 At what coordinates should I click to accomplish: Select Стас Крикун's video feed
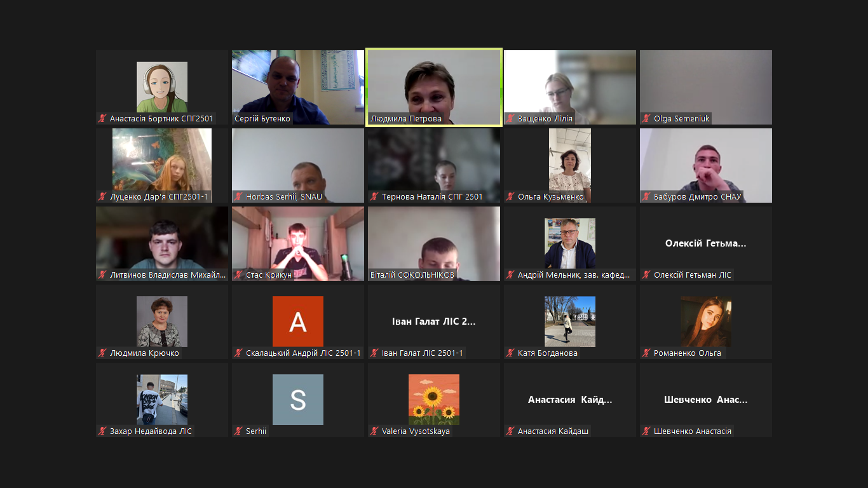298,243
